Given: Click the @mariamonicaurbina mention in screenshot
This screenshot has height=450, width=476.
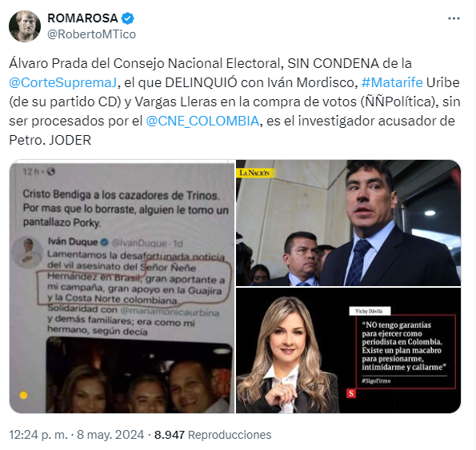Looking at the screenshot, I should point(170,312).
